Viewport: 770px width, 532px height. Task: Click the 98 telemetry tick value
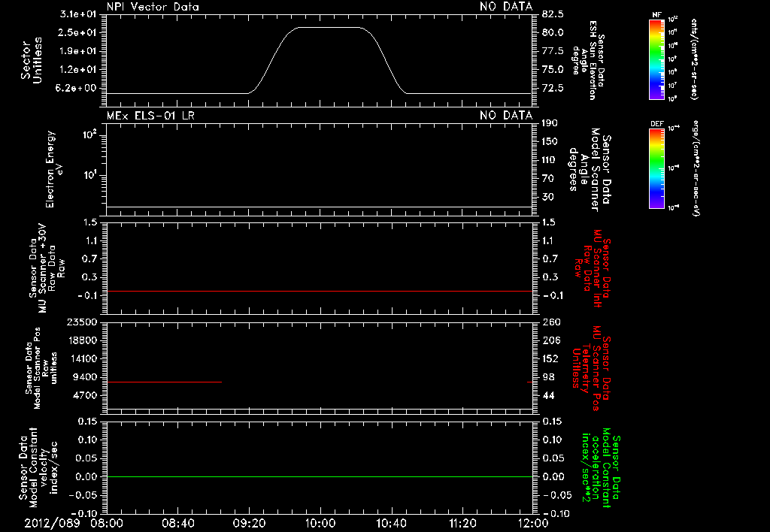548,377
